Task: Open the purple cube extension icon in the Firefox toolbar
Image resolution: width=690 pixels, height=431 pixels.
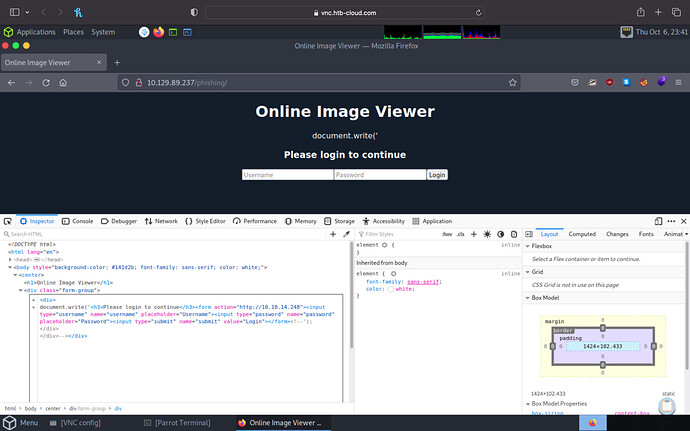Action: click(x=661, y=82)
